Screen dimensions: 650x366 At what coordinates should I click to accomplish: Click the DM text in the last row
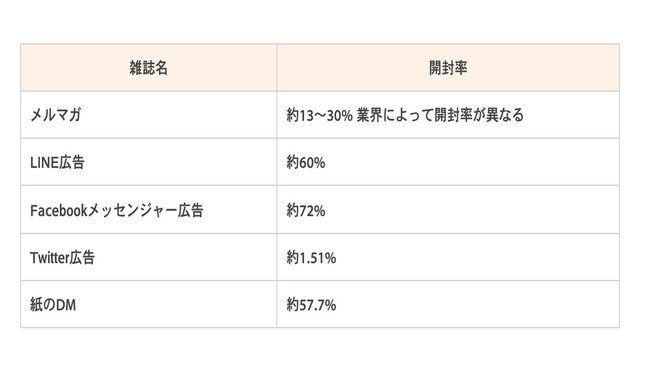pos(66,305)
